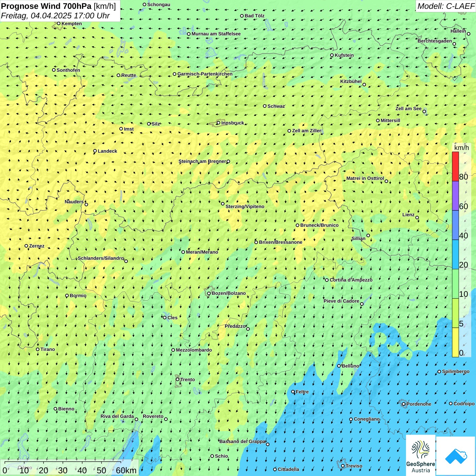Screen dimensions: 476x476
Task: Click the 'Cittadella' label
Action: click(x=288, y=469)
